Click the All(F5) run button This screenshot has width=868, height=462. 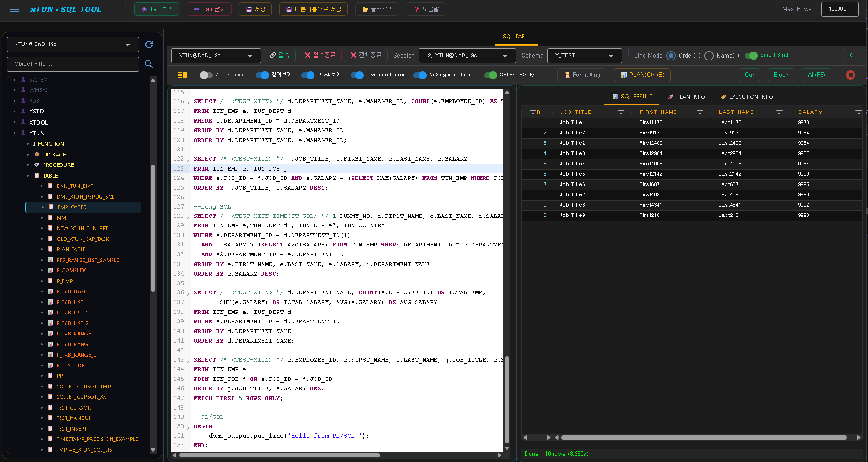(816, 75)
